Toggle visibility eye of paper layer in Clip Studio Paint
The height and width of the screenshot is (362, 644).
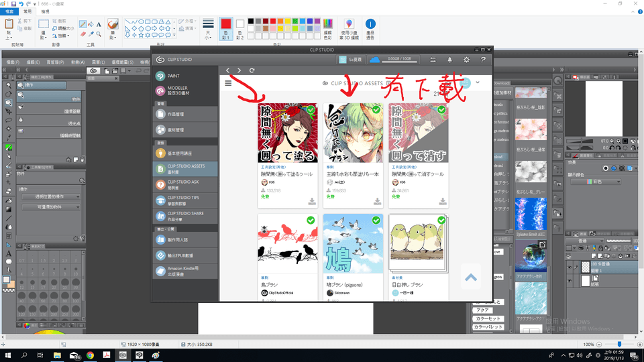(570, 281)
